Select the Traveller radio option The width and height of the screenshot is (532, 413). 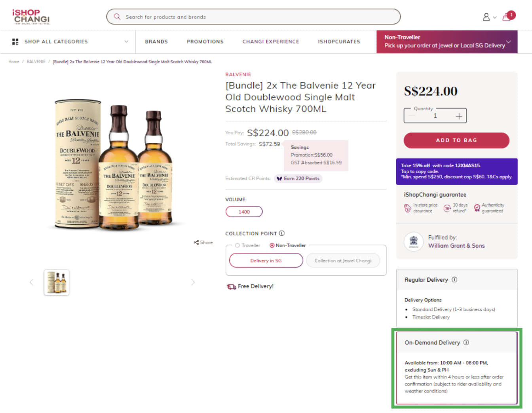coord(237,245)
